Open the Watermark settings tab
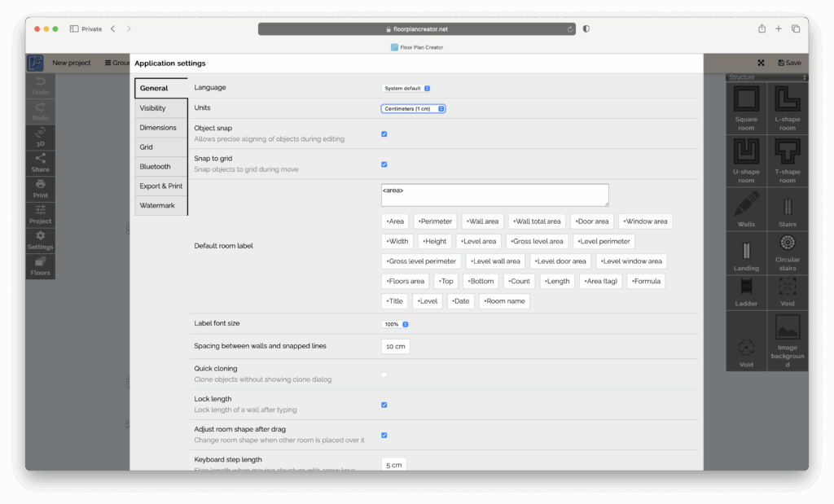The width and height of the screenshot is (834, 504). (160, 205)
